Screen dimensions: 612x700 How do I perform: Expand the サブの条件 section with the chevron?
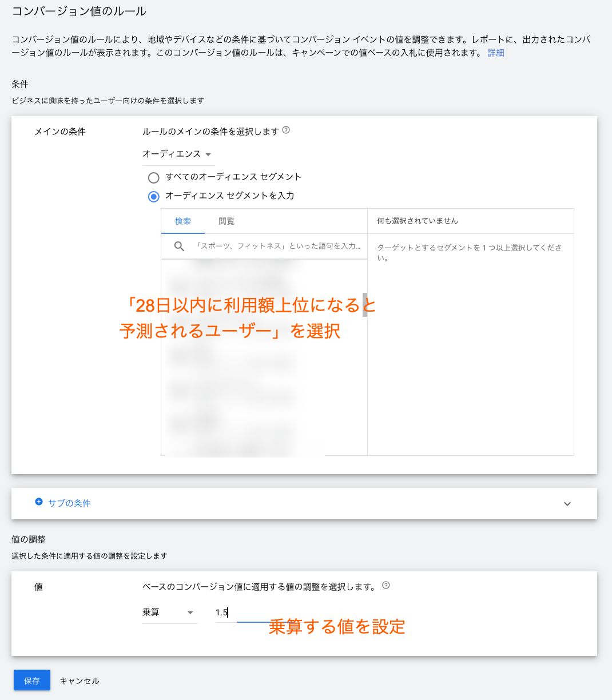tap(567, 504)
